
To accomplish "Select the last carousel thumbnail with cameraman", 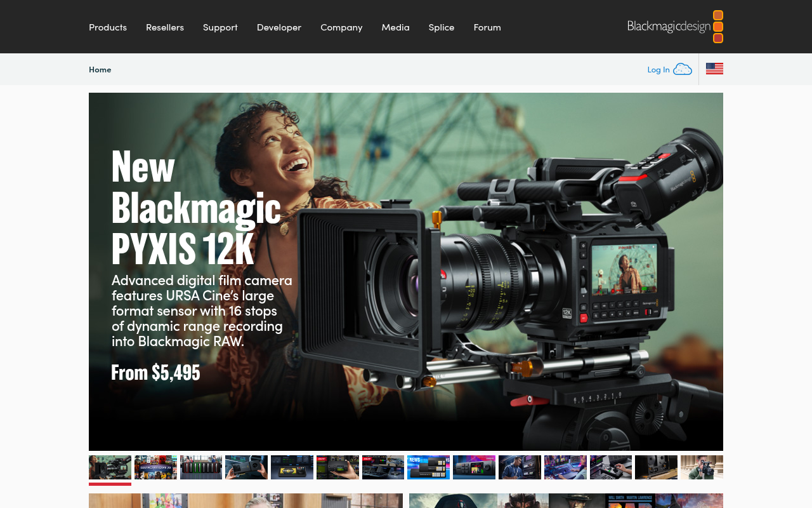I will click(x=702, y=467).
